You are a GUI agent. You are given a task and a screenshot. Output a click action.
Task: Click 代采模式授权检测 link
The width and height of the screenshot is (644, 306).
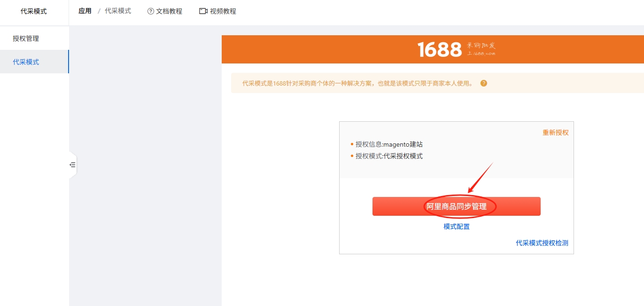[x=542, y=243]
